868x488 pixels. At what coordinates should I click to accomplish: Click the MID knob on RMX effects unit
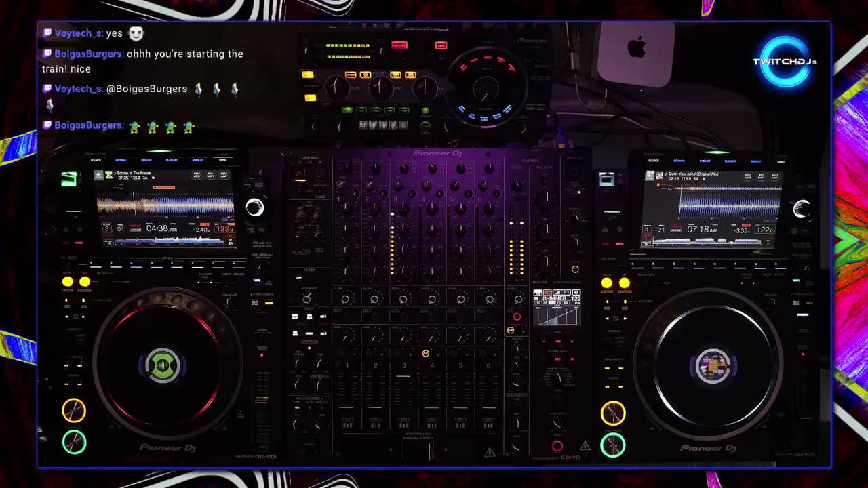point(381,87)
